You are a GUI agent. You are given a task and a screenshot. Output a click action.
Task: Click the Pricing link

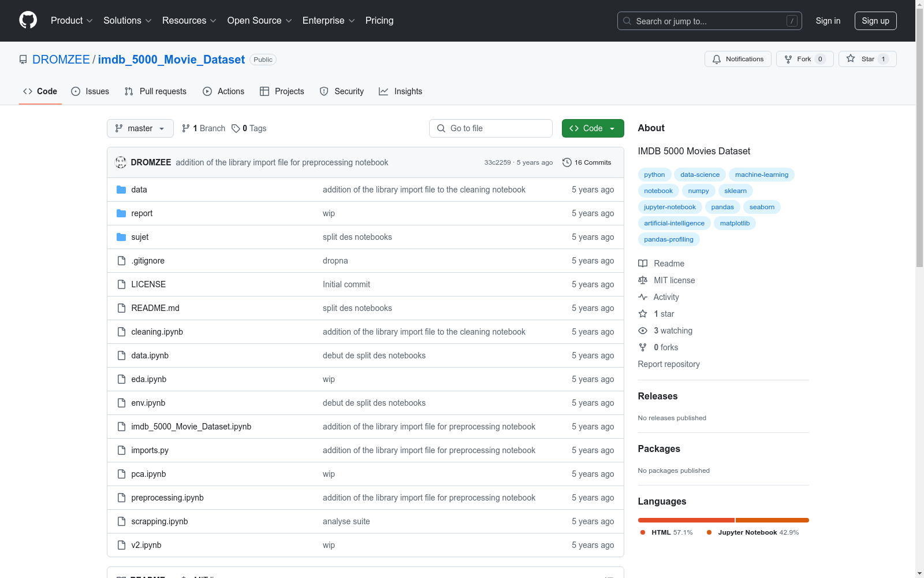(x=379, y=21)
